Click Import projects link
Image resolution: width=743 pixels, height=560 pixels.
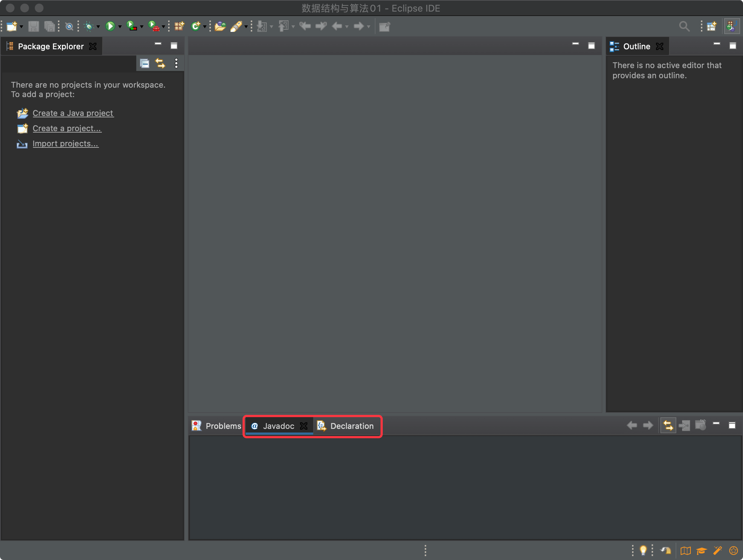coord(65,143)
